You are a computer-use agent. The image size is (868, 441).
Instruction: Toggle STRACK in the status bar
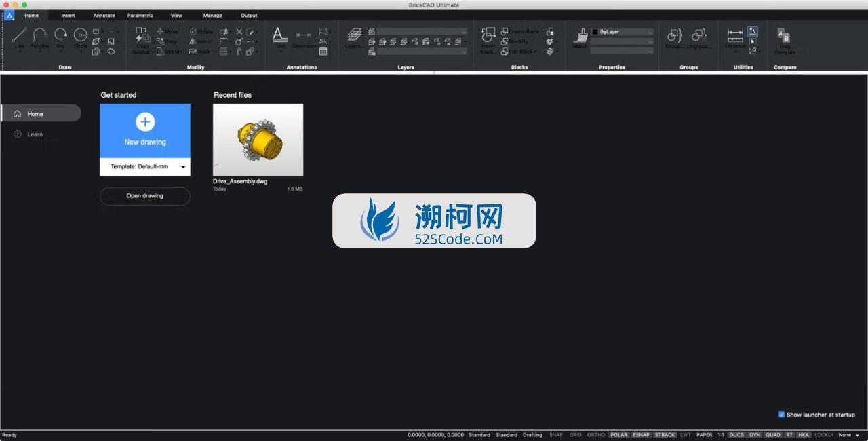pyautogui.click(x=665, y=435)
